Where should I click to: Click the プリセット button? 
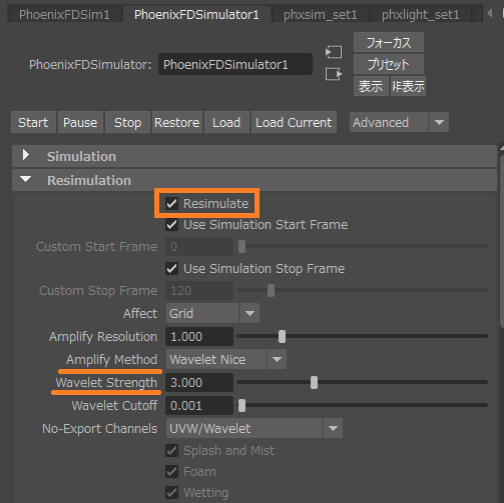tap(389, 64)
